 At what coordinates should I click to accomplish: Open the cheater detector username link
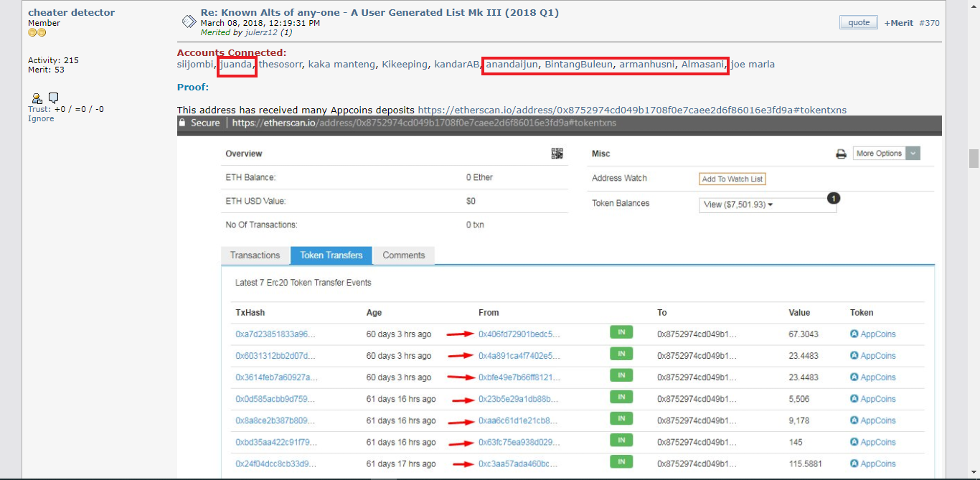71,12
